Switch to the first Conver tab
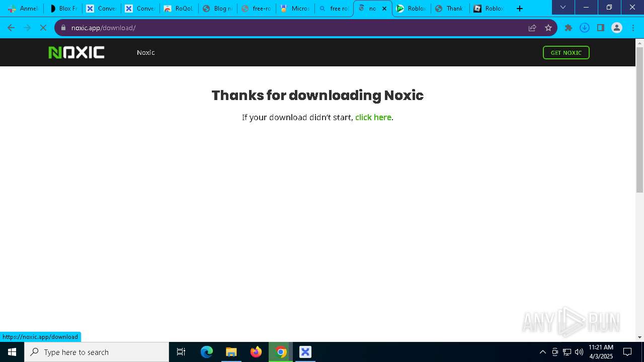Viewport: 644px width, 362px height. click(x=101, y=9)
